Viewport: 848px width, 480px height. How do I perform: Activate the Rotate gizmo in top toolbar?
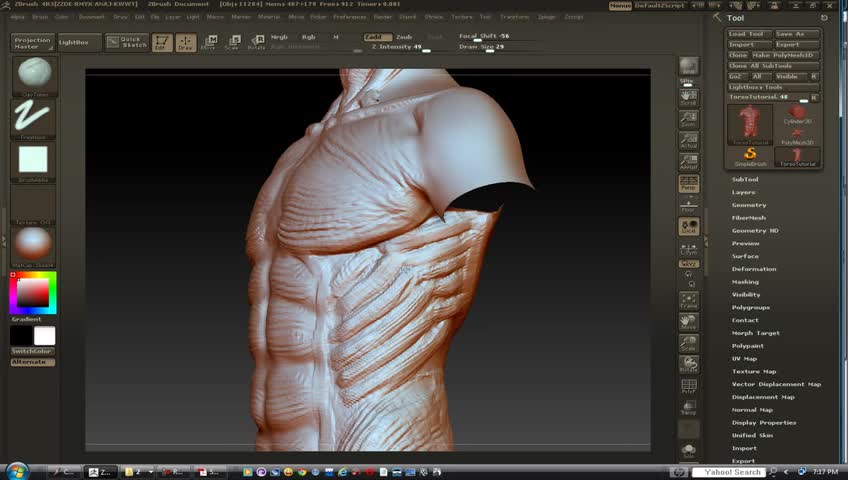(256, 42)
